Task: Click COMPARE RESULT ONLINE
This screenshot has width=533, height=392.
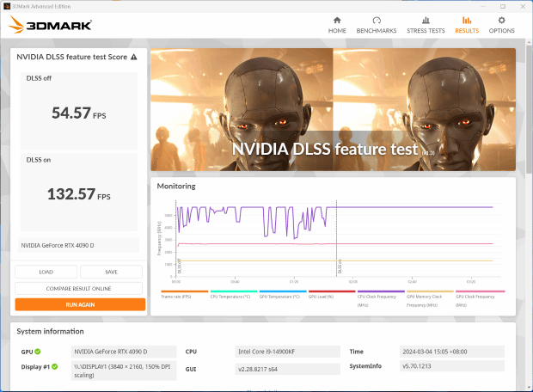Action: pyautogui.click(x=78, y=288)
